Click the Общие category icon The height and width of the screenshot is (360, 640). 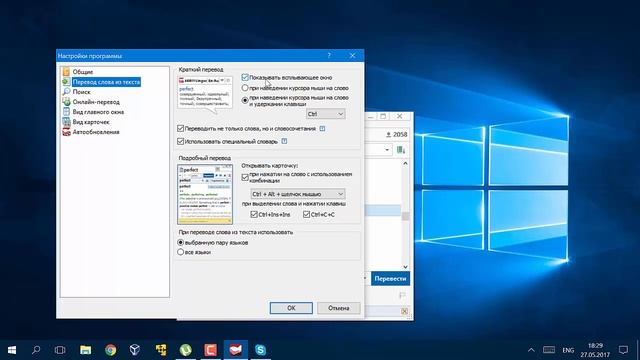pos(66,72)
